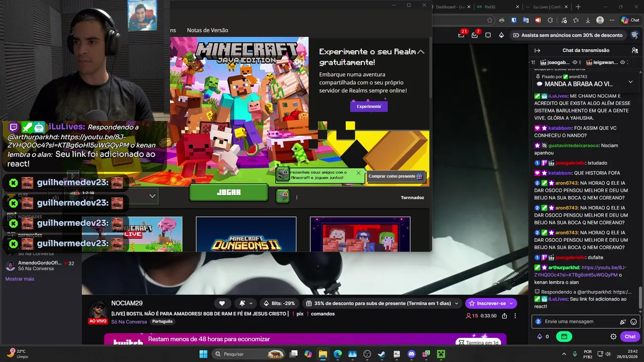Open Discord from the taskbar

(x=412, y=354)
